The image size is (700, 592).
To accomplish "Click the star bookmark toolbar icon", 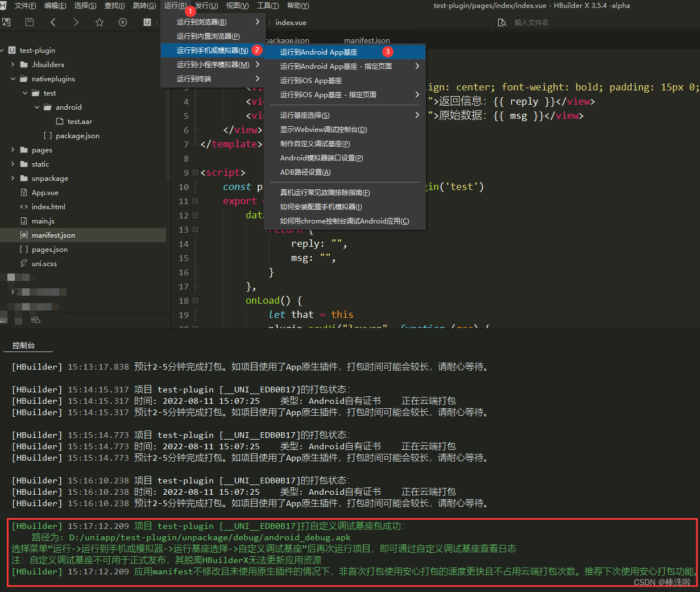I will tap(100, 22).
